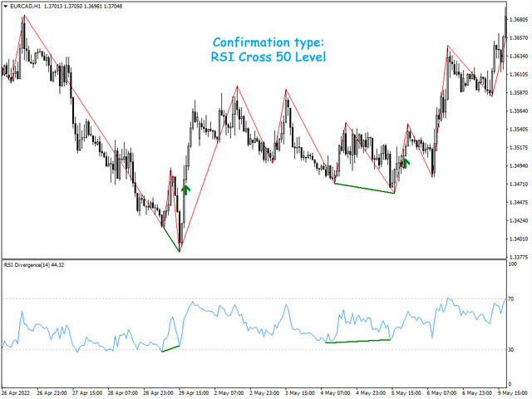Click the 26 Apr 23:00 time label

tap(52, 393)
